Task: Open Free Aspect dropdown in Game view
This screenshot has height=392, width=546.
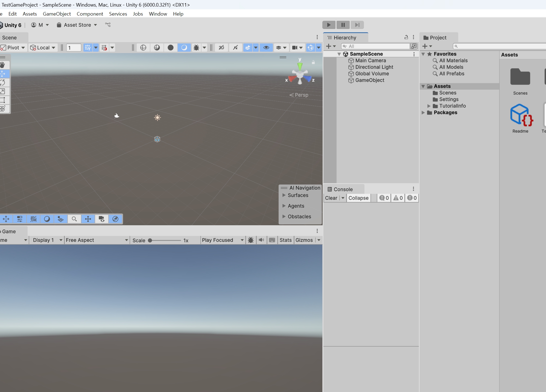Action: [97, 240]
